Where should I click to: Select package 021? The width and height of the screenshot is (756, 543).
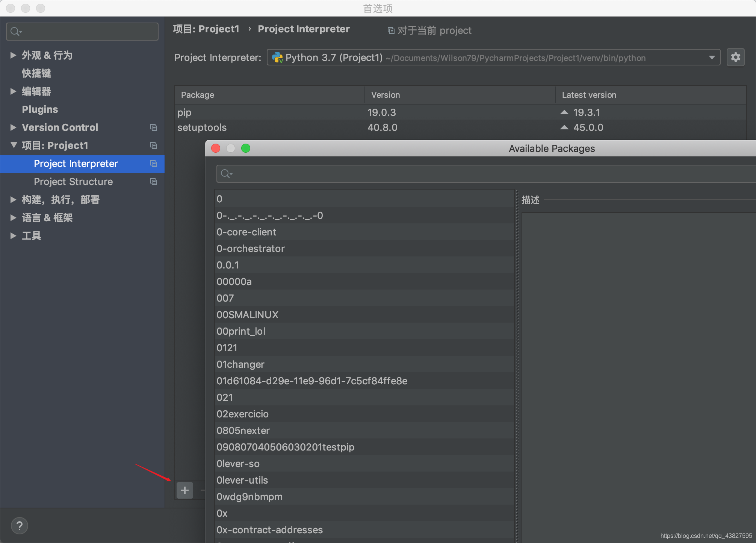click(364, 397)
